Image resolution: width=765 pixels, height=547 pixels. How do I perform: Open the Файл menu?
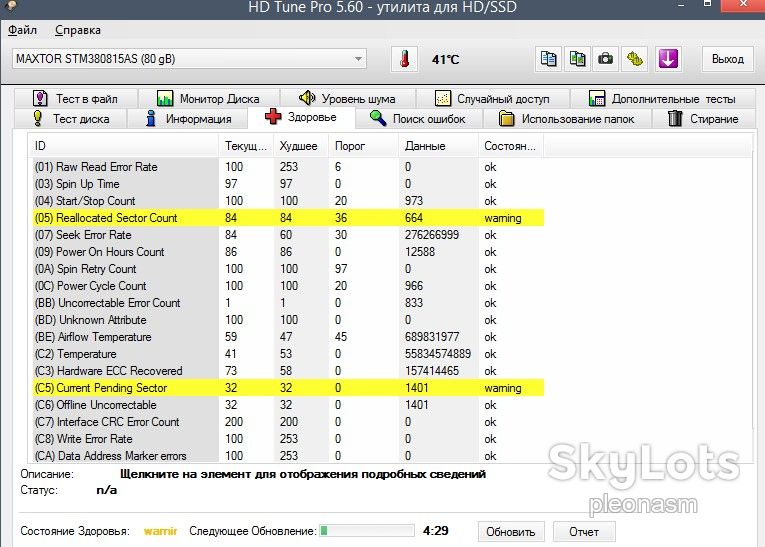tap(22, 30)
